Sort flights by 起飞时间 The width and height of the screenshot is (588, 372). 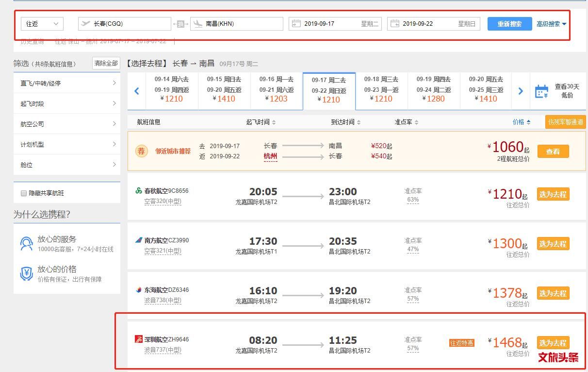(x=261, y=122)
